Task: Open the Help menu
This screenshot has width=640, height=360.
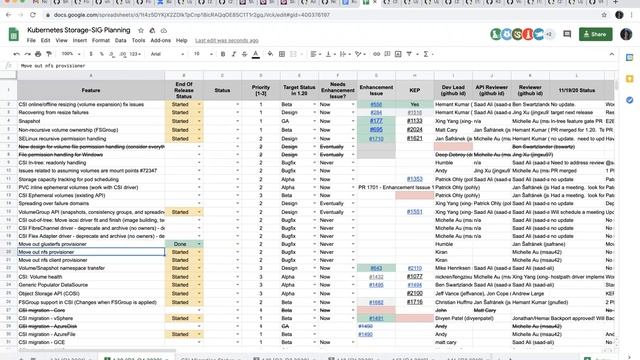Action: click(182, 40)
